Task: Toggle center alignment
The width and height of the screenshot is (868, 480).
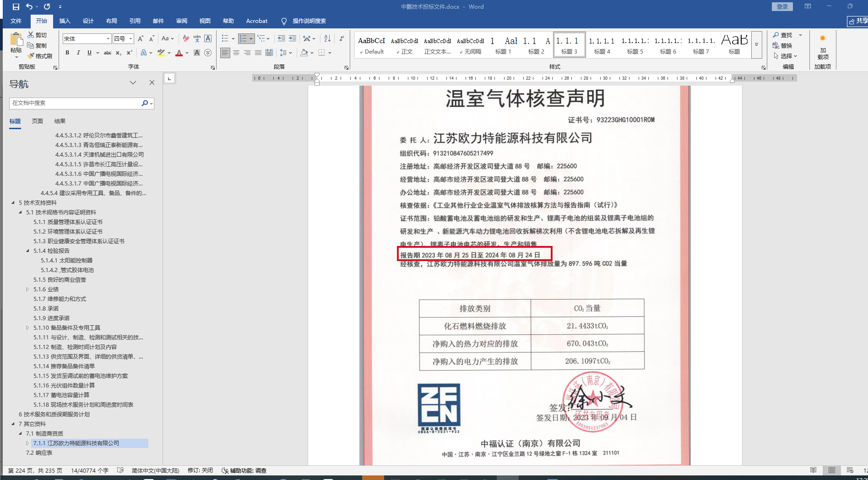Action: tap(236, 53)
